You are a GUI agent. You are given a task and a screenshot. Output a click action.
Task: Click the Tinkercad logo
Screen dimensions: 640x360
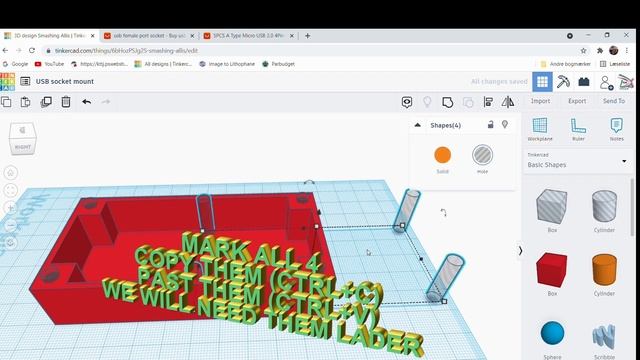[x=7, y=82]
